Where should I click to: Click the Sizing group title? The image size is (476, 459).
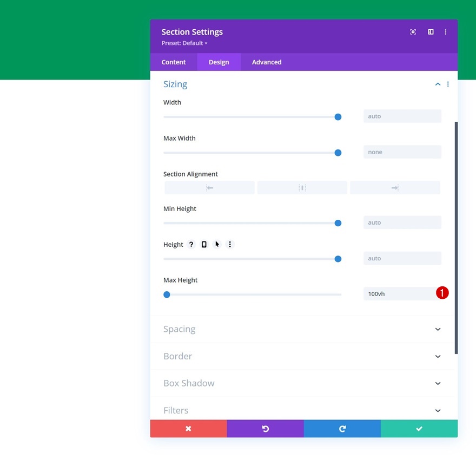coord(175,84)
